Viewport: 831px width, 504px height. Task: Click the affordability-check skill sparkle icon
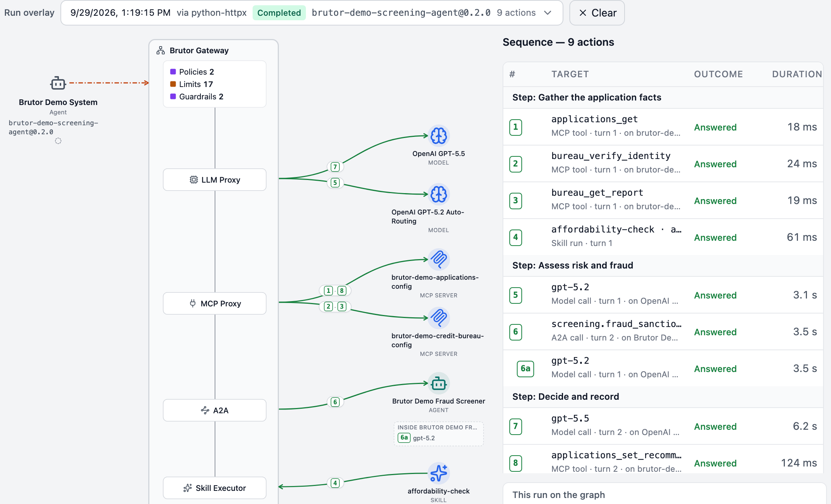tap(438, 473)
